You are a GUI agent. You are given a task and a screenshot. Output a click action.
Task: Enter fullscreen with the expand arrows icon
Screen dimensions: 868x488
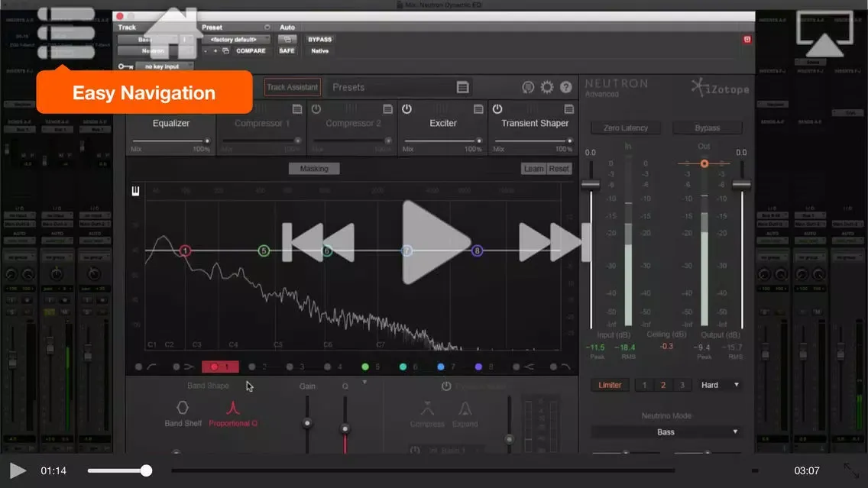click(x=851, y=471)
